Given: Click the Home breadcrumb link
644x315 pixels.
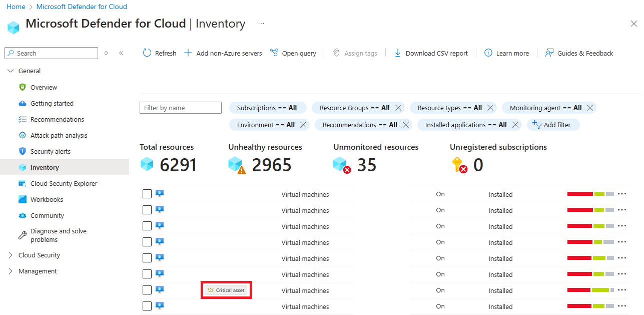Looking at the screenshot, I should pyautogui.click(x=16, y=7).
